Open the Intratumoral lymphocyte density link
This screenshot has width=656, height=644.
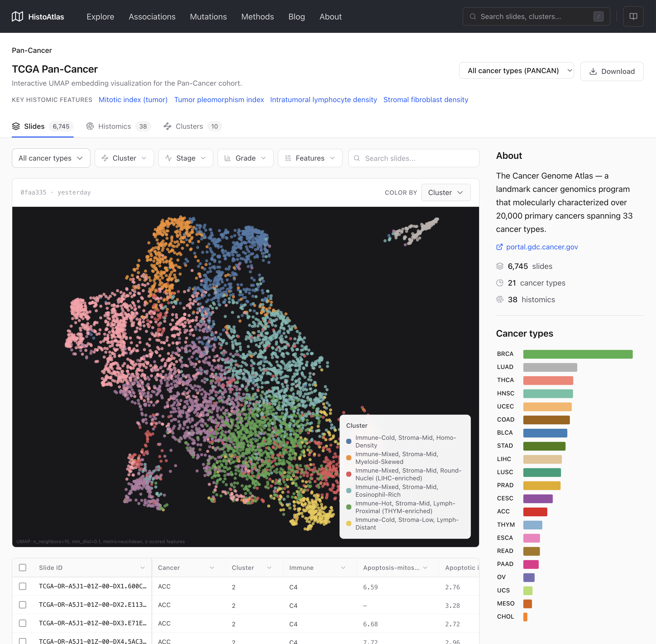[x=323, y=100]
